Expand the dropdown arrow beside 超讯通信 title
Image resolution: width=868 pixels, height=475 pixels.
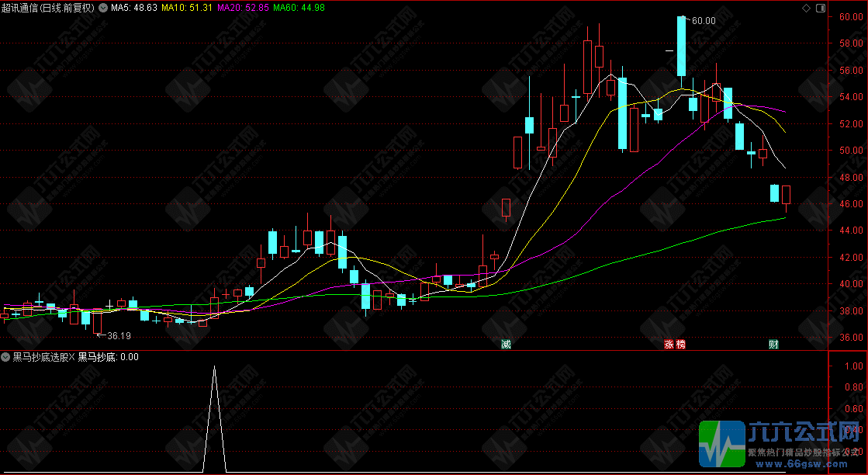(x=103, y=8)
